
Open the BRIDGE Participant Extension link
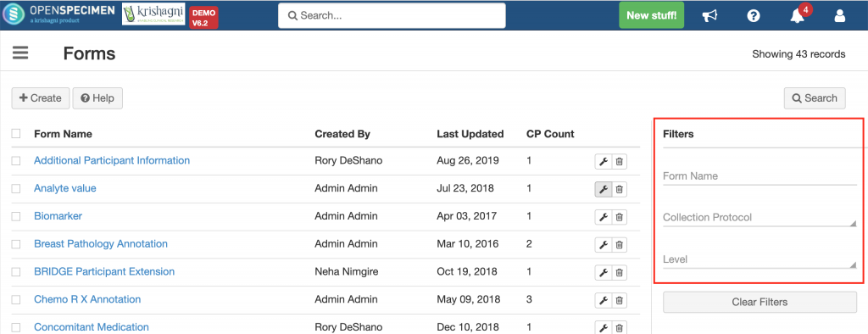pos(104,271)
